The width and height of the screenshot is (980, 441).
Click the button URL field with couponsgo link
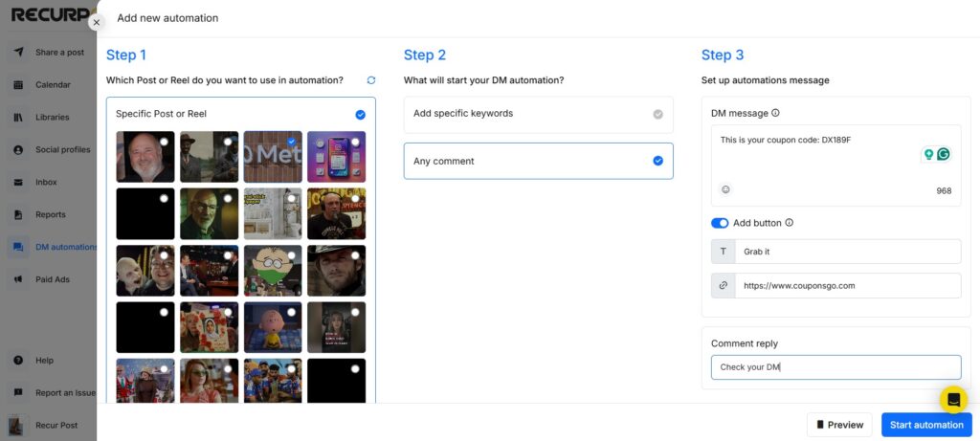(x=846, y=285)
